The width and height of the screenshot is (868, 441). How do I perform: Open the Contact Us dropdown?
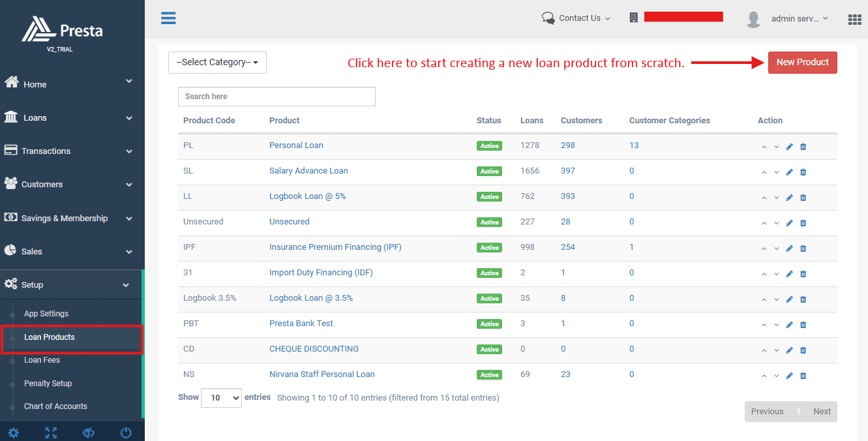[576, 18]
